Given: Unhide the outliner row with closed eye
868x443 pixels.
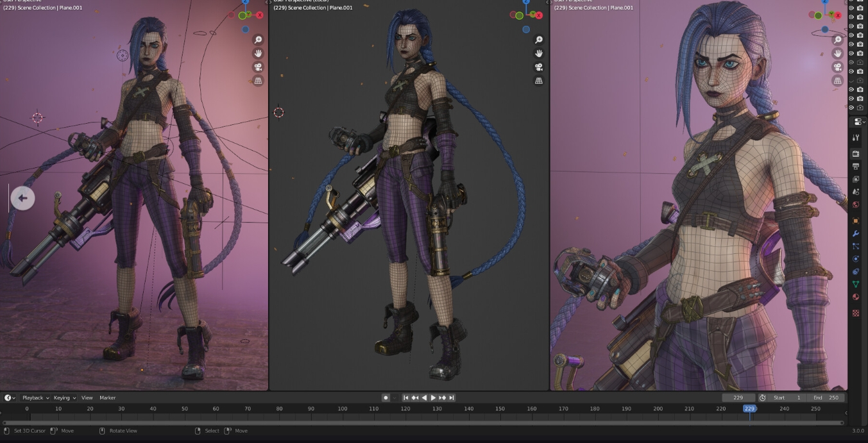Looking at the screenshot, I should pyautogui.click(x=851, y=80).
